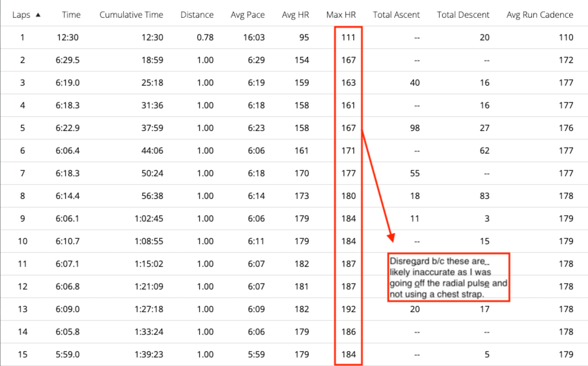Click lap 6 avg HR 161
Viewport: 588px width, 366px height.
click(302, 151)
